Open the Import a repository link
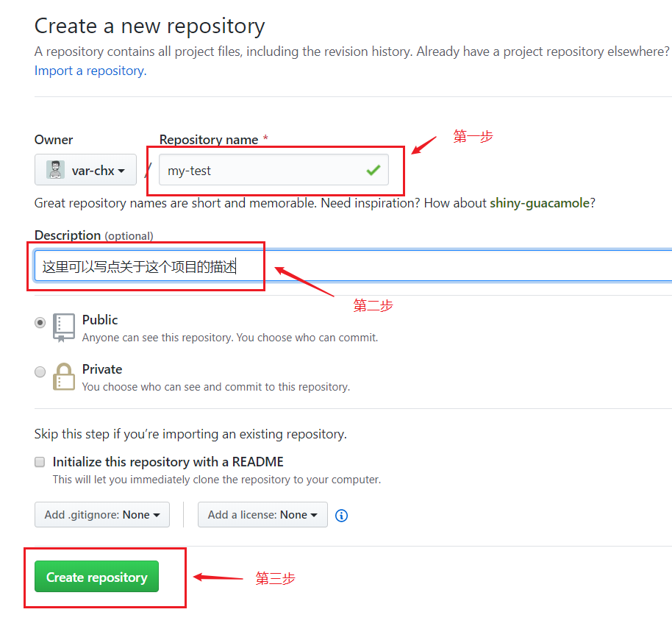 (90, 71)
